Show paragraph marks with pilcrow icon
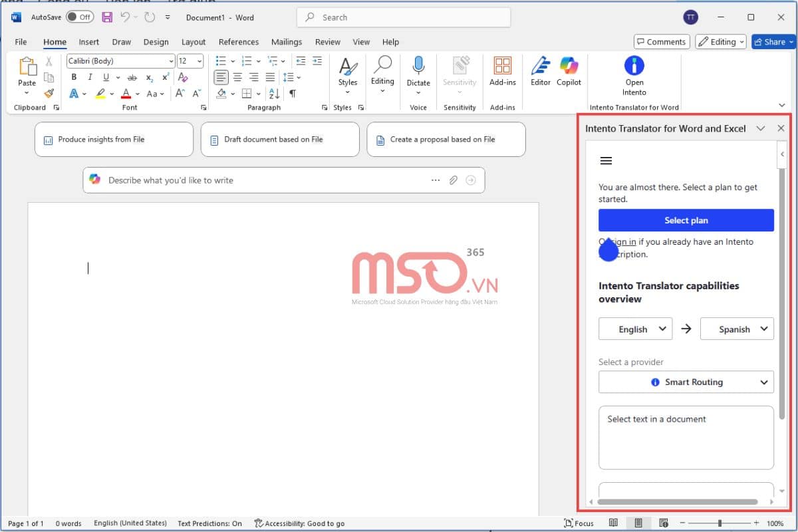Viewport: 798px width, 532px height. [x=293, y=94]
